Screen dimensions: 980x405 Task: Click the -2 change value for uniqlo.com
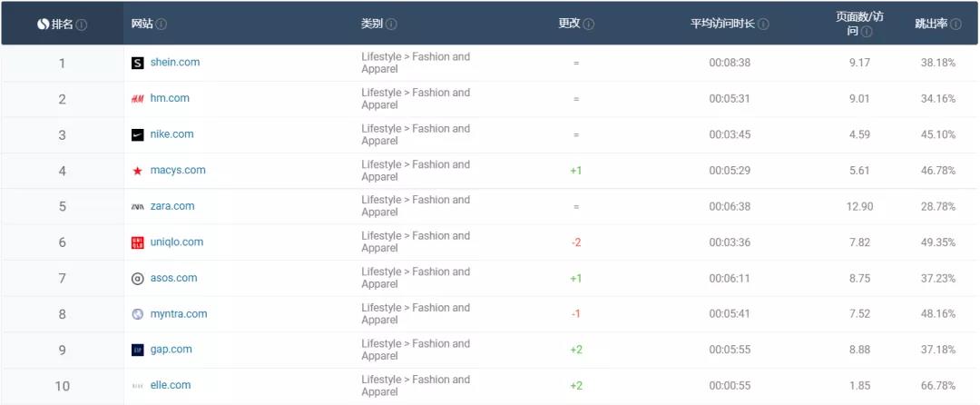(576, 242)
